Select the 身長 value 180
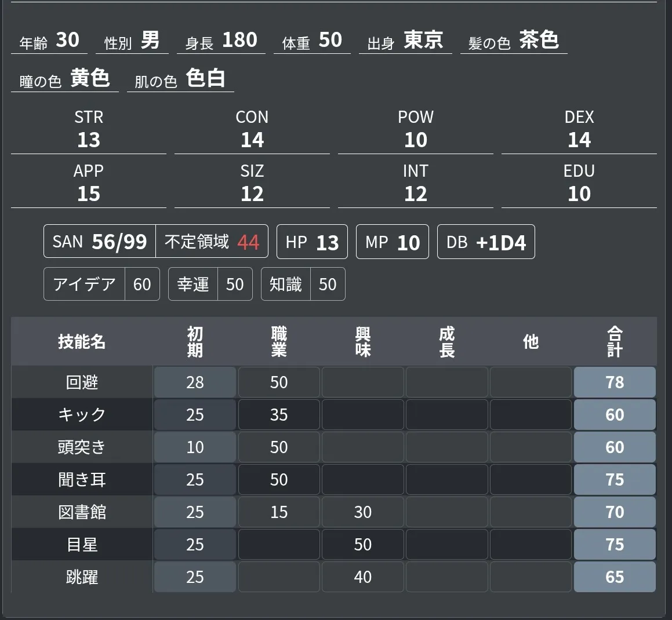 click(239, 41)
